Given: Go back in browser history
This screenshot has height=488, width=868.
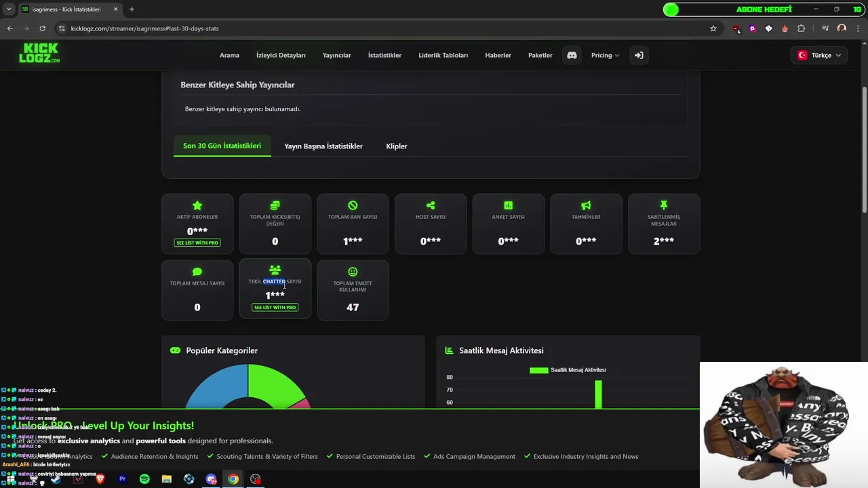Looking at the screenshot, I should tap(9, 28).
